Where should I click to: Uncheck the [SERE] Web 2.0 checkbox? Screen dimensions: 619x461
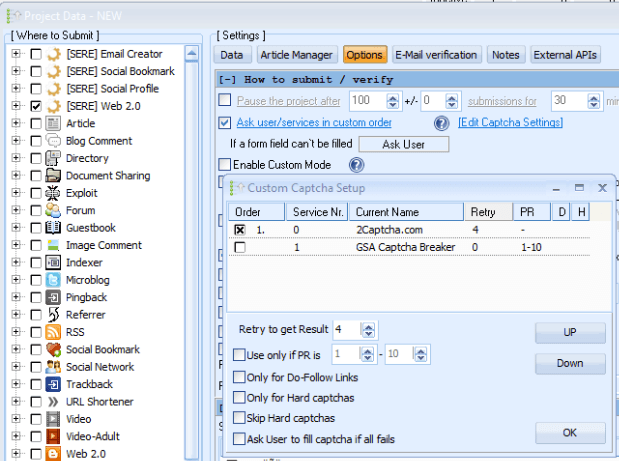tap(36, 106)
